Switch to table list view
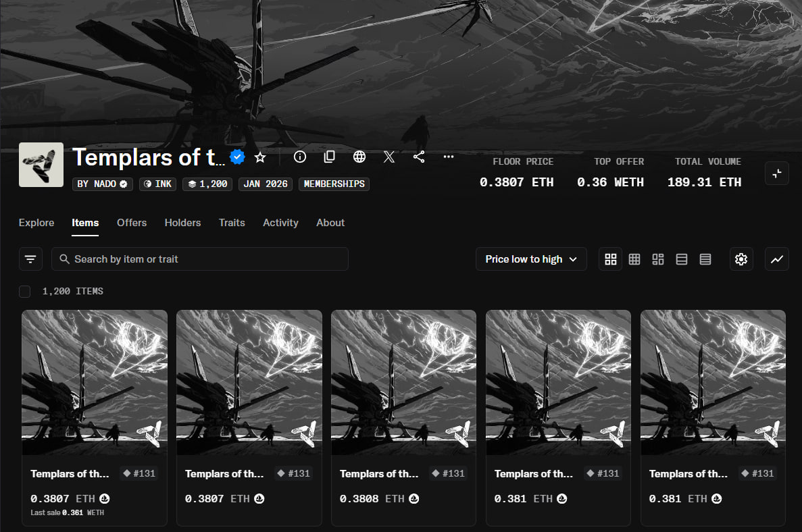Viewport: 802px width, 532px height. [x=705, y=259]
